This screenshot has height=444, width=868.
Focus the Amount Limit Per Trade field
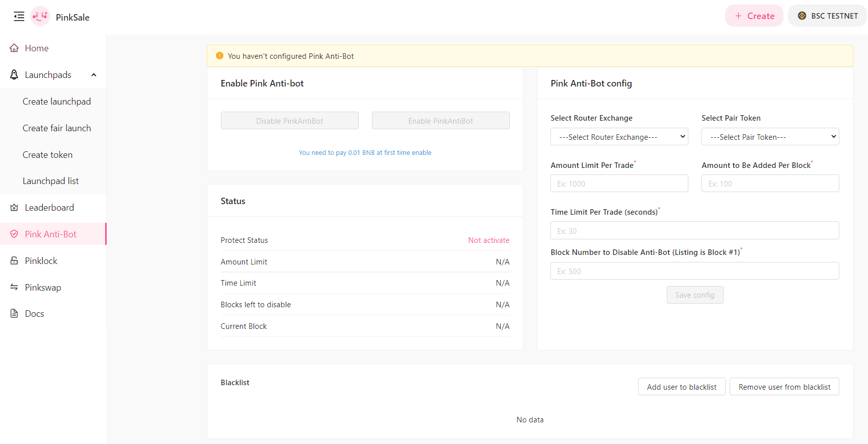[619, 184]
